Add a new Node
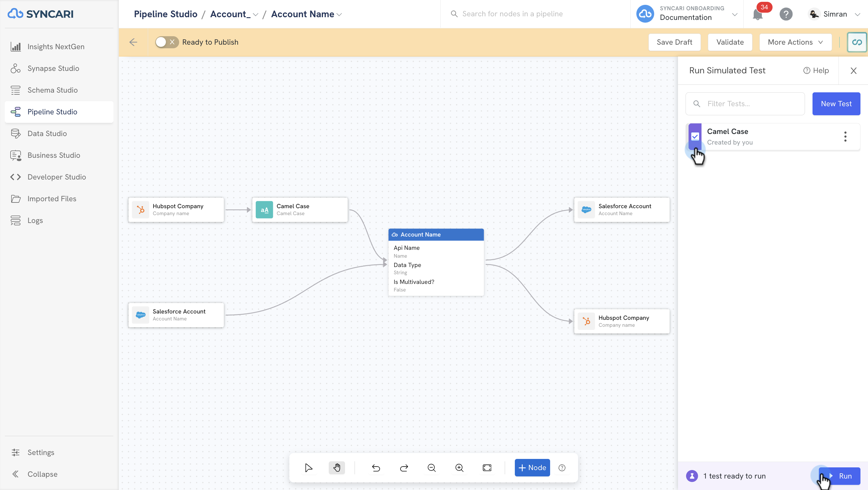Screen dimensions: 868x490 pyautogui.click(x=532, y=468)
